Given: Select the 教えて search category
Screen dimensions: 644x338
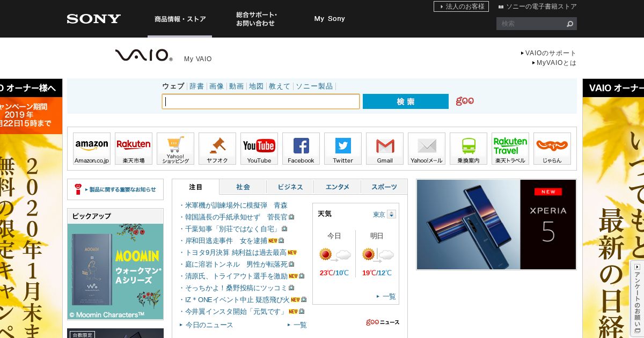Looking at the screenshot, I should (x=280, y=86).
